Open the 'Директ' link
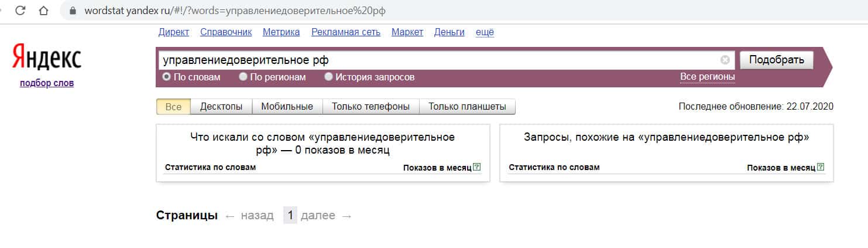The height and width of the screenshot is (248, 868). point(174,32)
